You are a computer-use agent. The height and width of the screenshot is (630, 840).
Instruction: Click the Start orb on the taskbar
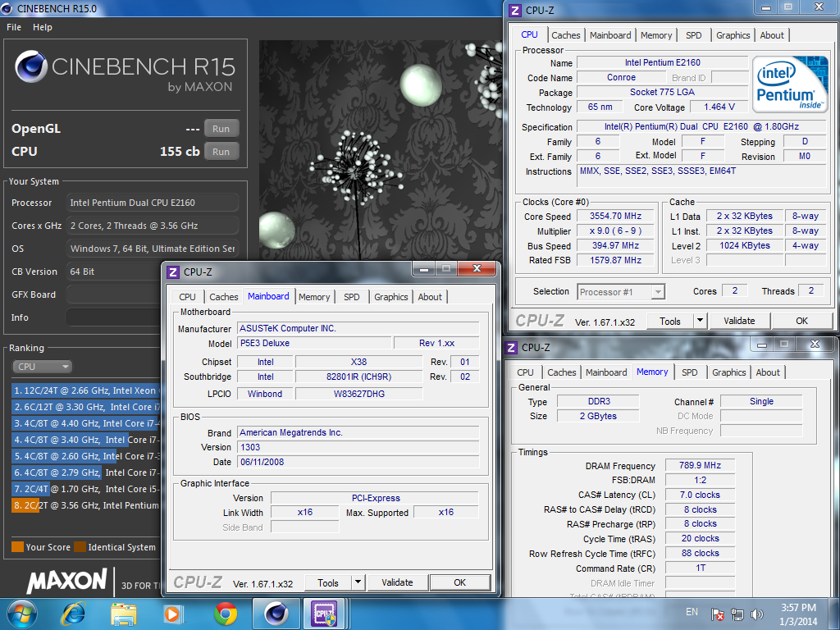22,614
